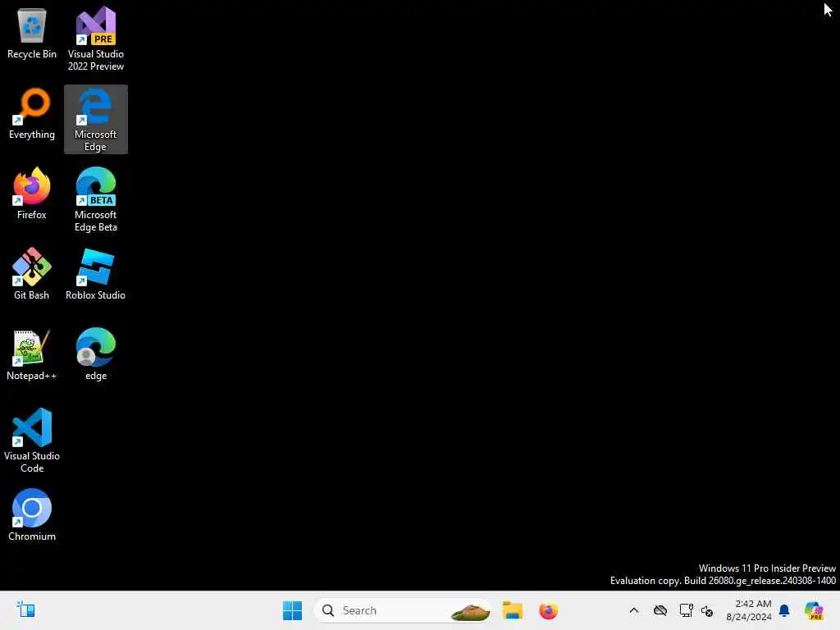Launch Firefox from the taskbar
This screenshot has width=840, height=630.
click(548, 610)
